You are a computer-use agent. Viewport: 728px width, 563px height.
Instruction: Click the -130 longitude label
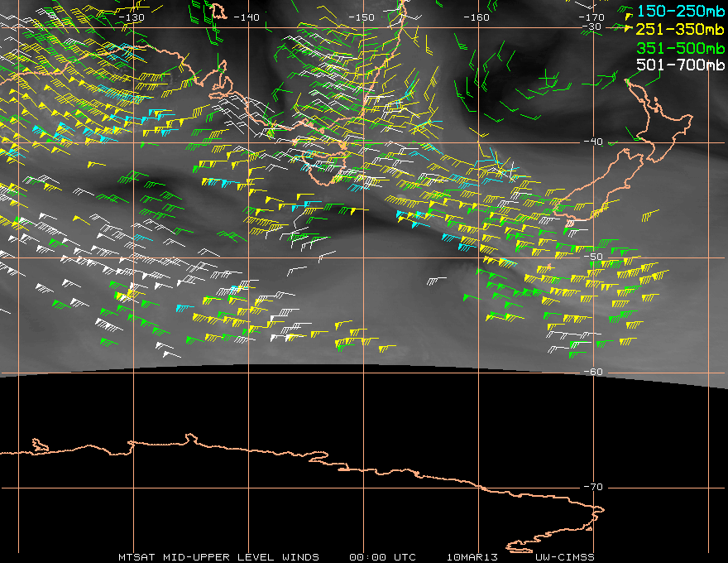pos(132,17)
